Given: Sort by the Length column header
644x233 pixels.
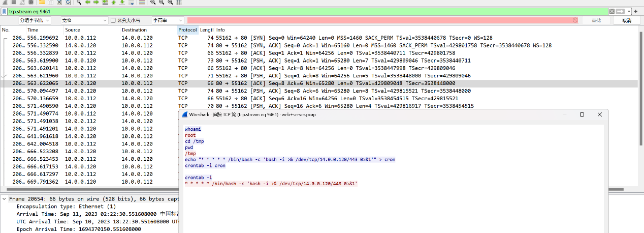Looking at the screenshot, I should pos(207,30).
